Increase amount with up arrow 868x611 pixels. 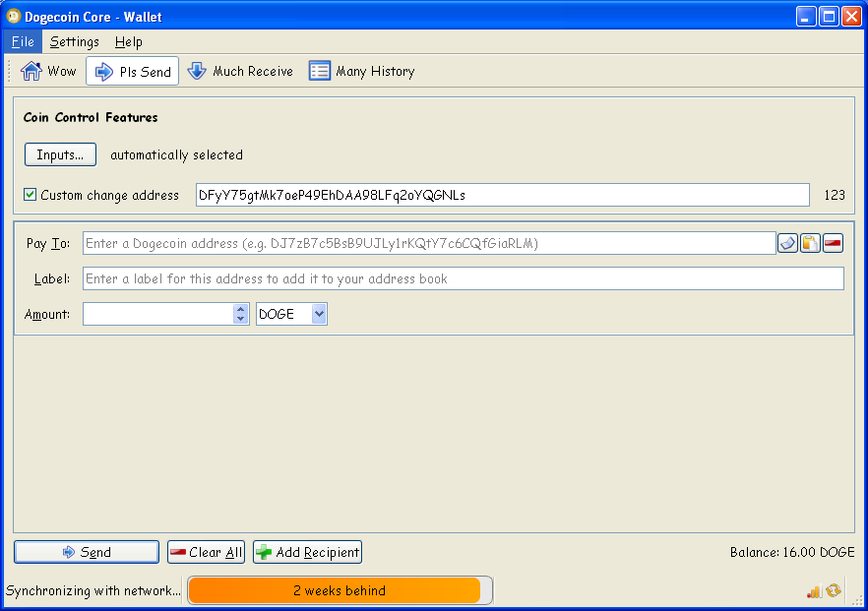pyautogui.click(x=240, y=309)
